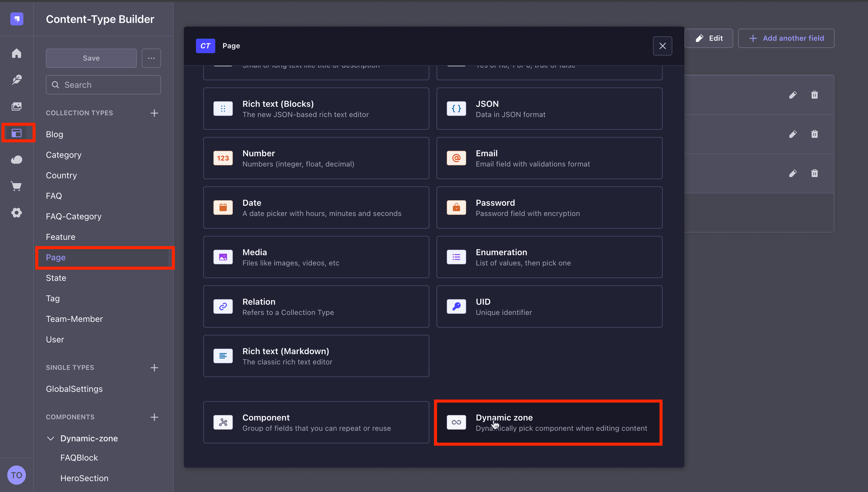The width and height of the screenshot is (868, 492).
Task: Add new component plus icon
Action: [x=154, y=417]
